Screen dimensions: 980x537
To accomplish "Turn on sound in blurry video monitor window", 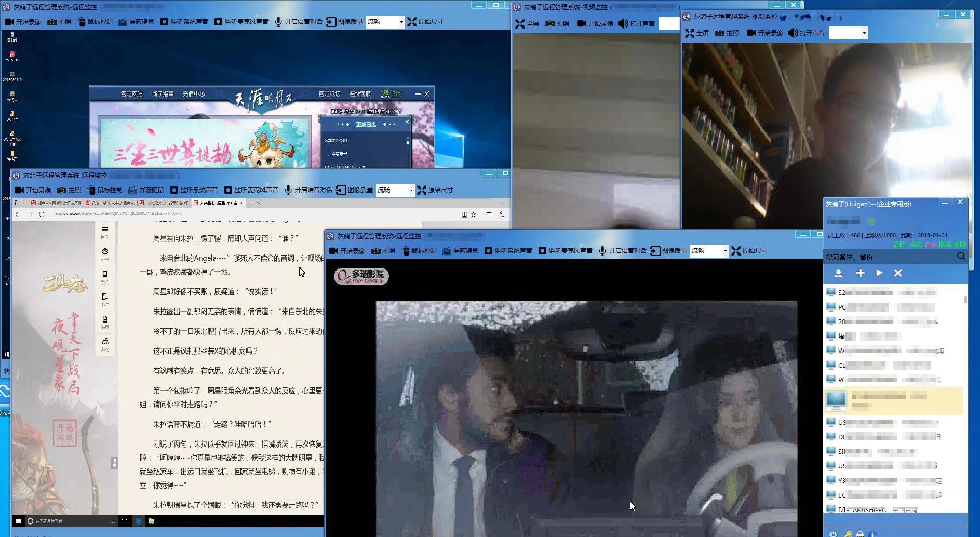I will (x=636, y=24).
